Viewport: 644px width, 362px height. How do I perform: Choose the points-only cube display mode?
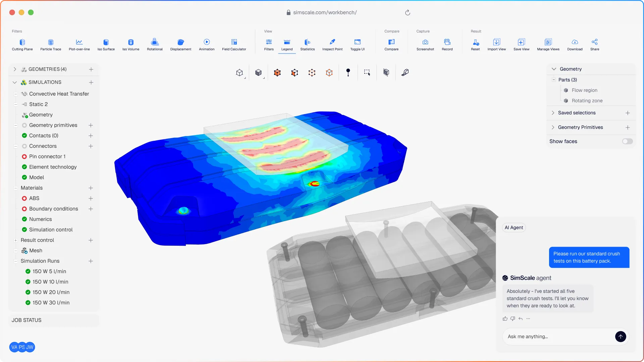coord(312,72)
